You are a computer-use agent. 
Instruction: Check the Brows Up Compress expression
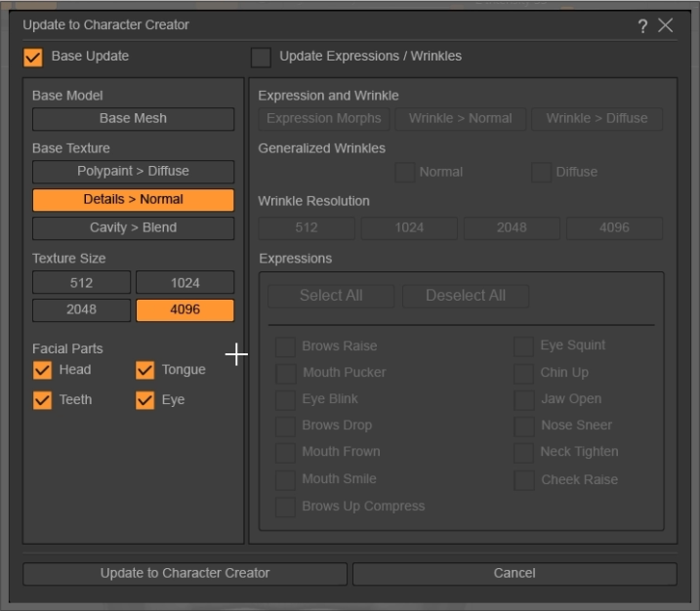tap(285, 507)
